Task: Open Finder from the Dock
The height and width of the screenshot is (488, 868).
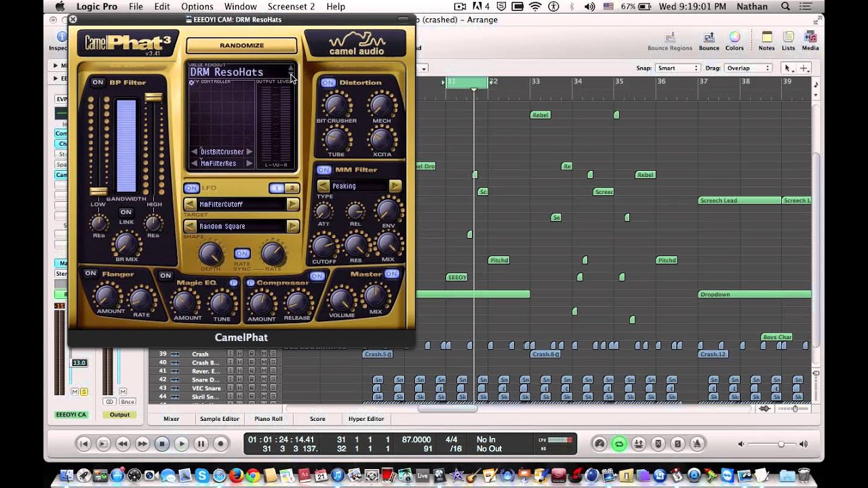Action: point(66,475)
